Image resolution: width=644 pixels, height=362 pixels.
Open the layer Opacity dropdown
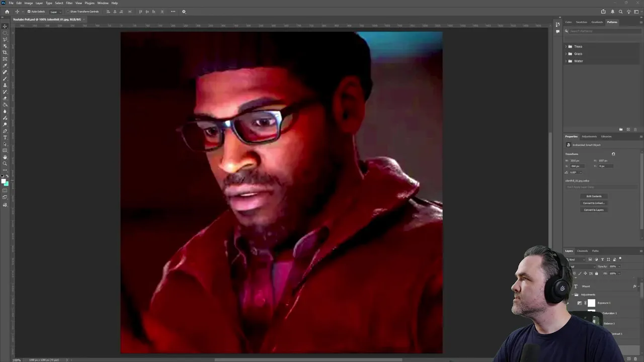[619, 266]
